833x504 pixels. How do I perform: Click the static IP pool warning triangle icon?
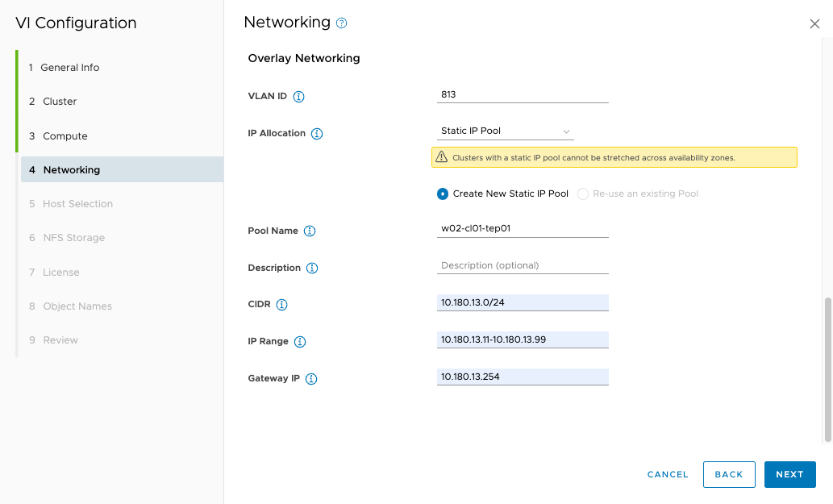click(x=441, y=157)
